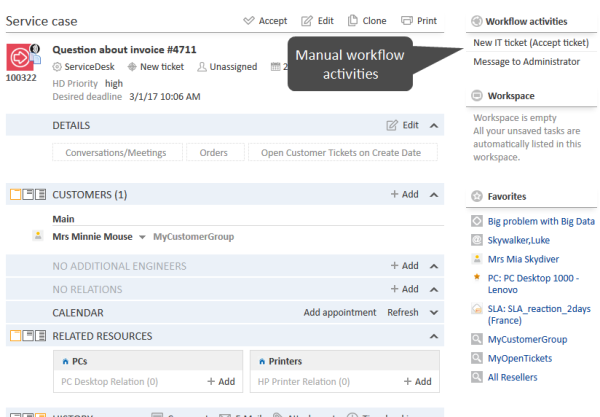600x417 pixels.
Task: Switch Customers section to compact view
Action: pyautogui.click(x=15, y=195)
